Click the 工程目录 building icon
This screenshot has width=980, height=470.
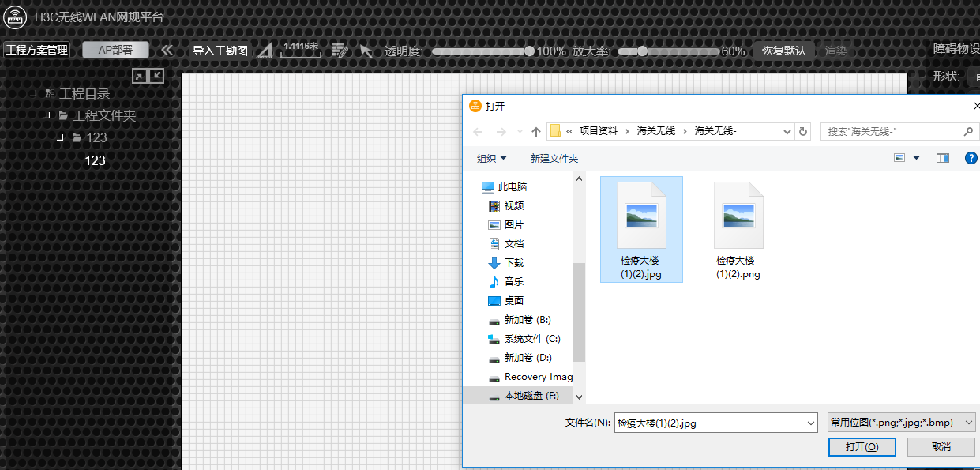click(x=51, y=93)
